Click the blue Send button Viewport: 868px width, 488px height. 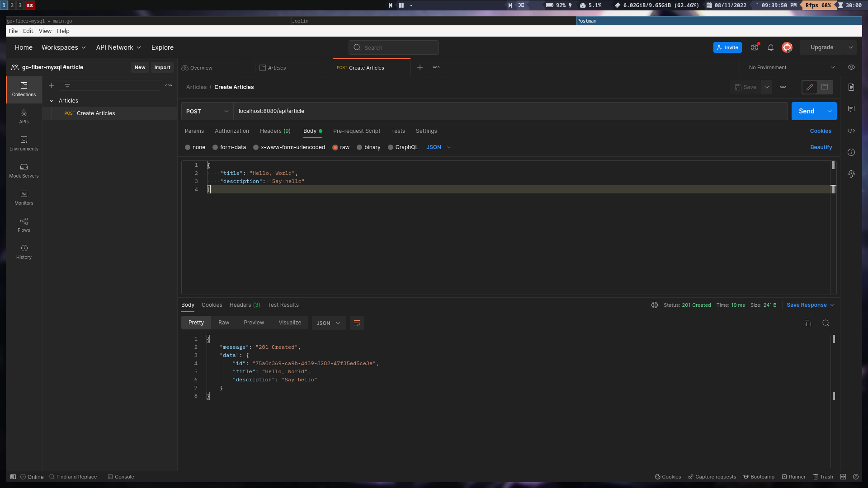pyautogui.click(x=807, y=111)
